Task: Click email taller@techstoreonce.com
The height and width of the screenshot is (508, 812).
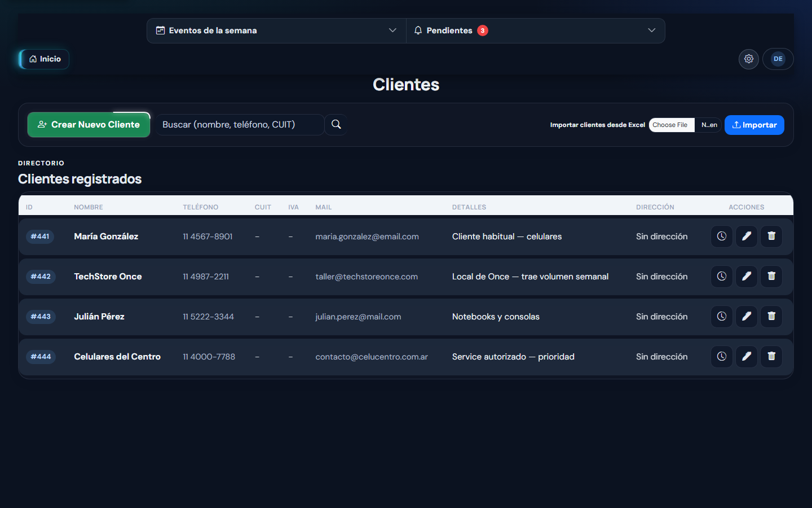Action: click(367, 277)
